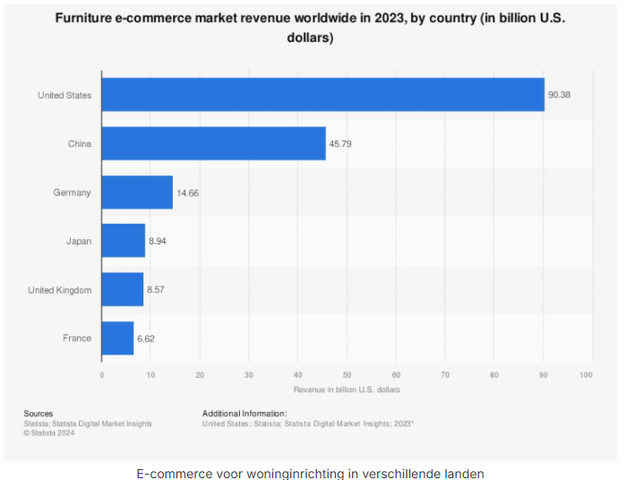The width and height of the screenshot is (626, 480).
Task: Select the Germany bar in the chart
Action: tap(137, 192)
